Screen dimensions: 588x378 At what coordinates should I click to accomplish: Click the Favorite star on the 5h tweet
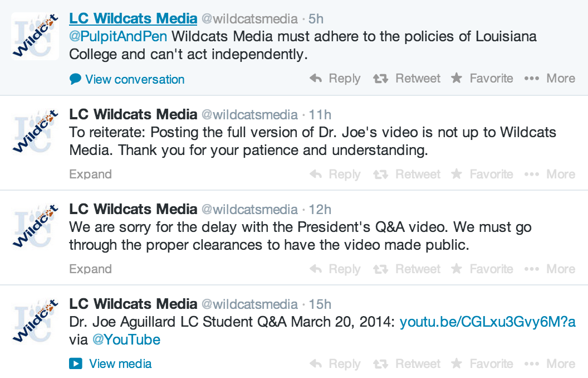(x=457, y=79)
